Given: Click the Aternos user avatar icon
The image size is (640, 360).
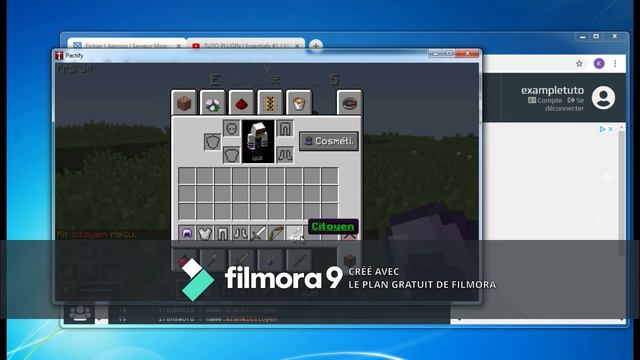Looking at the screenshot, I should 603,98.
